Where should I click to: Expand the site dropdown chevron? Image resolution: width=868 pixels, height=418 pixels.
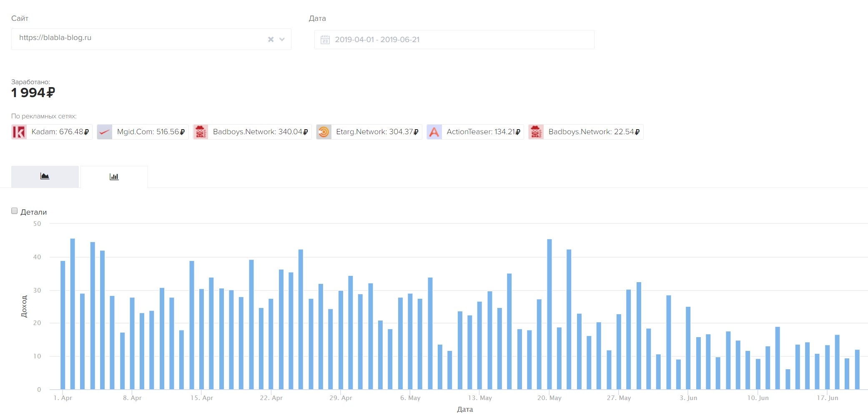282,39
